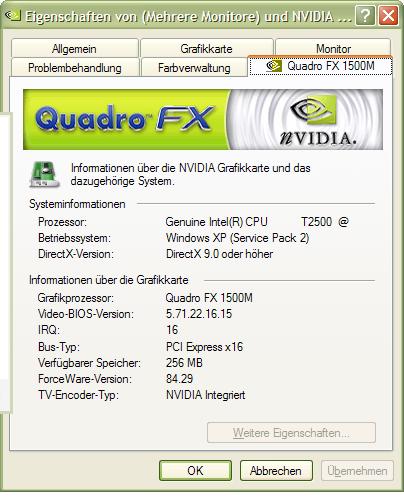This screenshot has width=404, height=500.
Task: Click the Quadro FX logo banner
Action: pos(203,119)
